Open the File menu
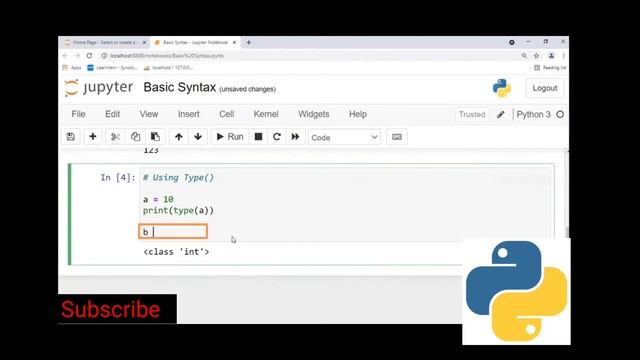Image resolution: width=640 pixels, height=360 pixels. (x=78, y=114)
